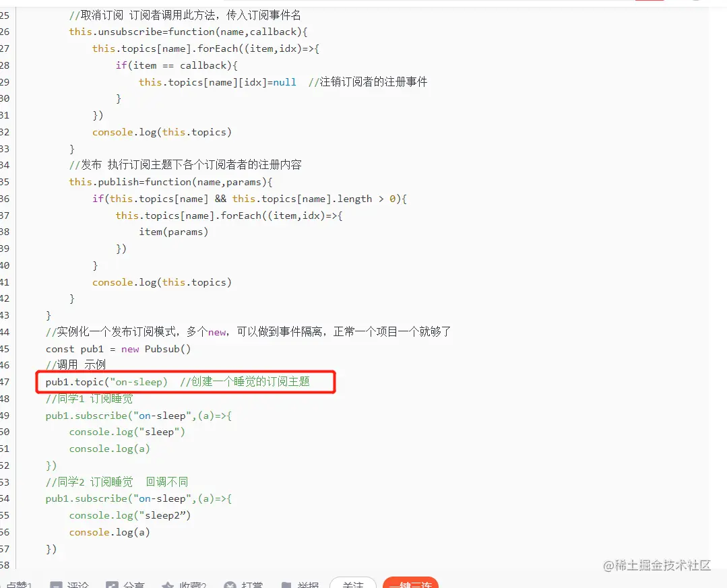The width and height of the screenshot is (727, 588).
Task: Click the comment //注销订阅者的注册事件
Action: coord(368,82)
